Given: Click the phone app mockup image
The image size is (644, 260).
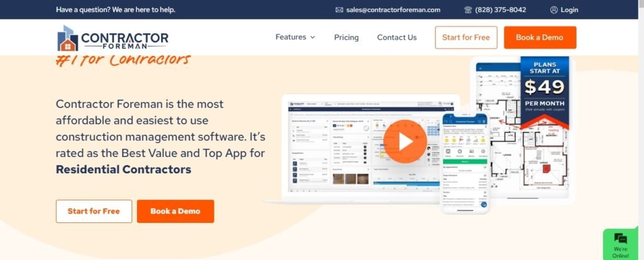Looking at the screenshot, I should click(465, 162).
